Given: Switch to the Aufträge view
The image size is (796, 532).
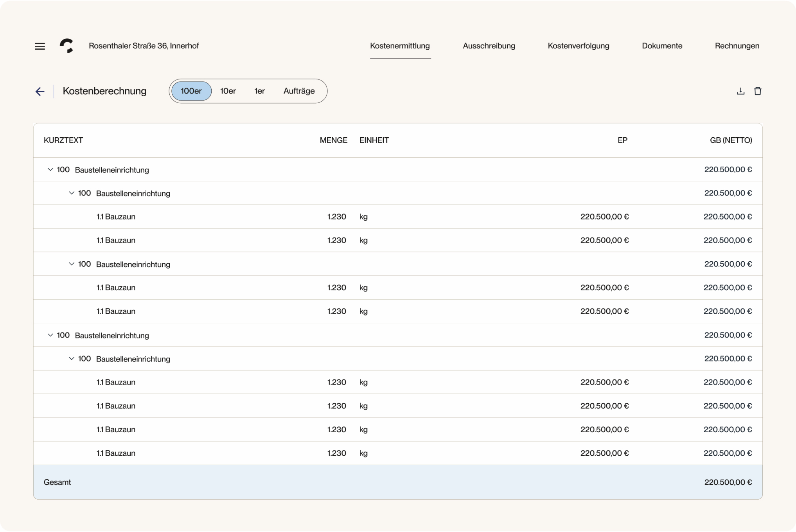Looking at the screenshot, I should point(299,91).
